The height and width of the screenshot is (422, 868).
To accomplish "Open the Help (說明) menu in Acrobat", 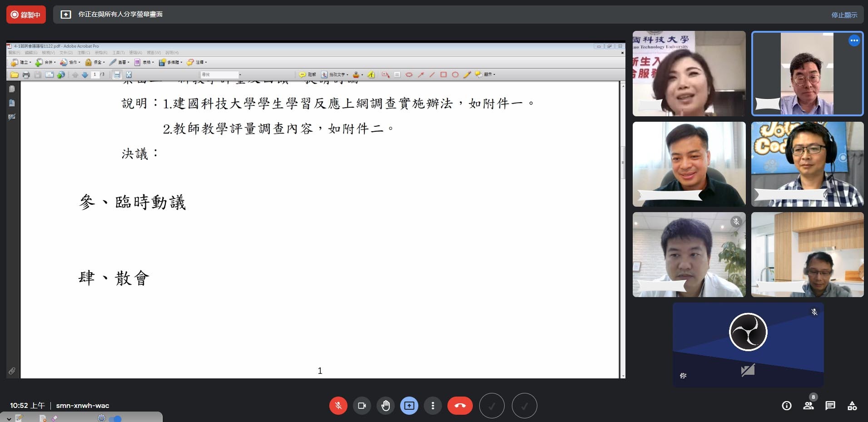I will pyautogui.click(x=172, y=53).
